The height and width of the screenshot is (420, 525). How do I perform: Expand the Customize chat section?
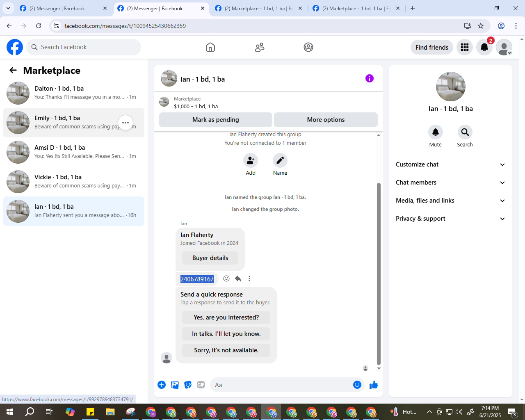pos(450,164)
